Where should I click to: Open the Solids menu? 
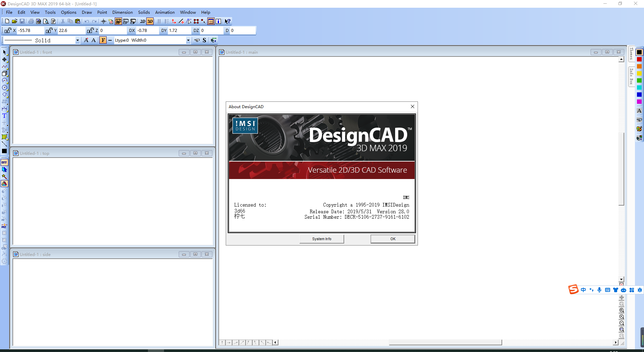click(144, 12)
